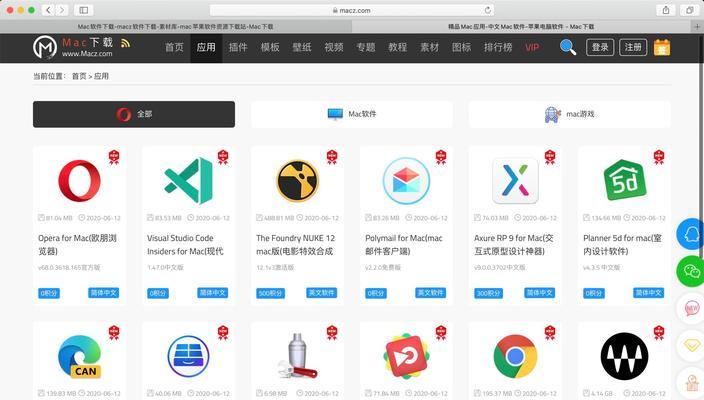Click the orange calendar sign-in icon
Viewport: 704px width, 400px height.
tap(662, 47)
